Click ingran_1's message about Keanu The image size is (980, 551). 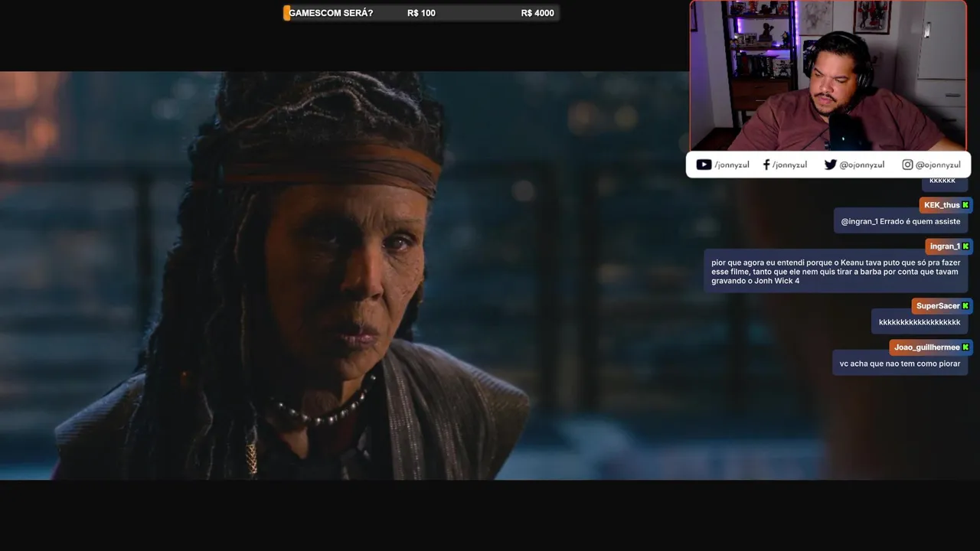836,272
